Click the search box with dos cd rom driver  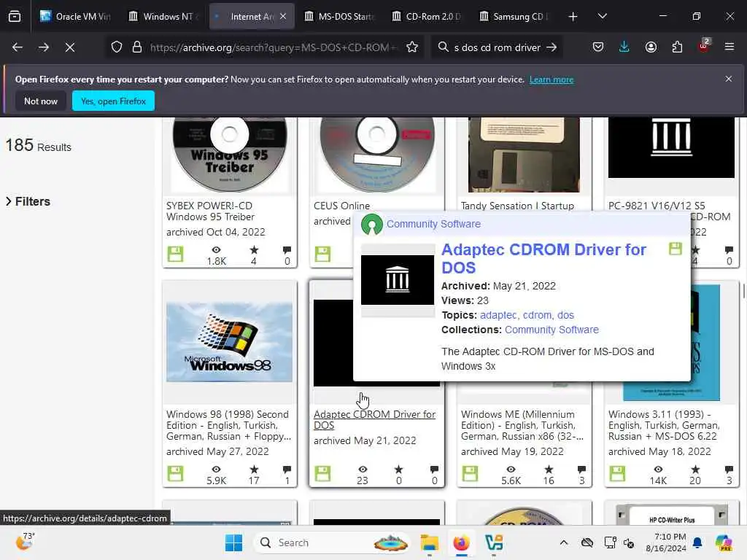[x=496, y=47]
